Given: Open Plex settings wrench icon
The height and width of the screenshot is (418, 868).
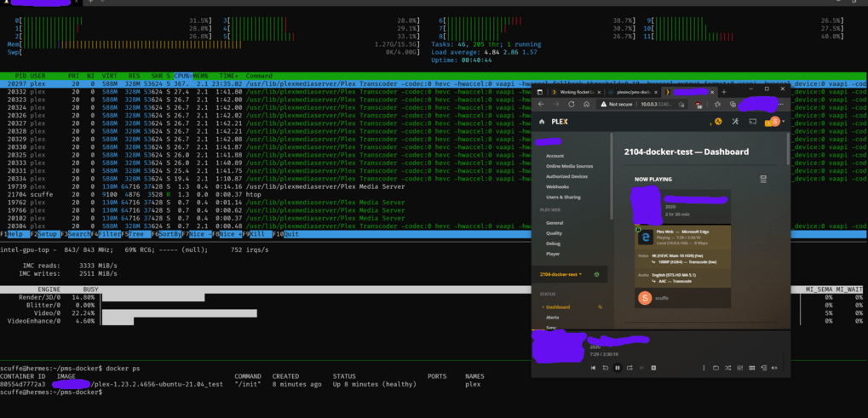Looking at the screenshot, I should click(734, 122).
